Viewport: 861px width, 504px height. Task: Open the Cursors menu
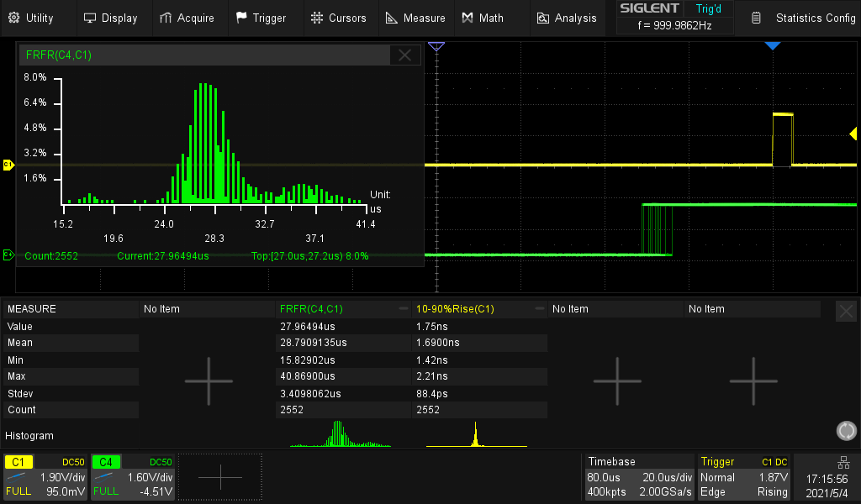click(338, 18)
